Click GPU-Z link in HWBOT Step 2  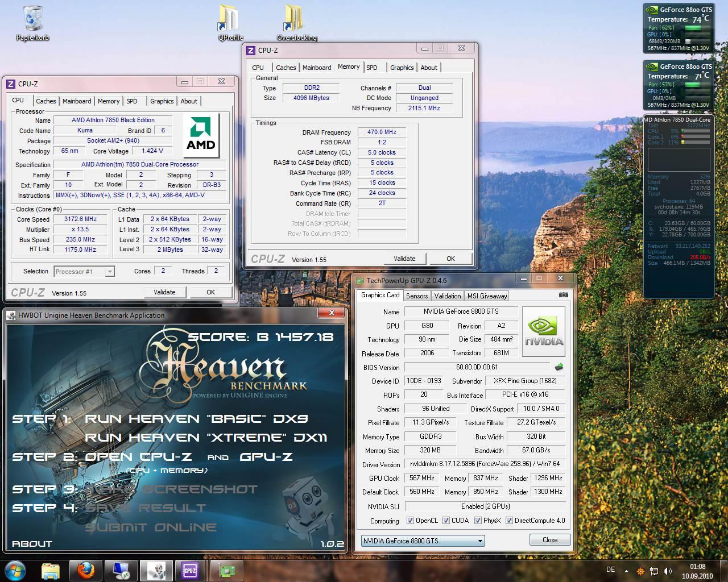266,457
